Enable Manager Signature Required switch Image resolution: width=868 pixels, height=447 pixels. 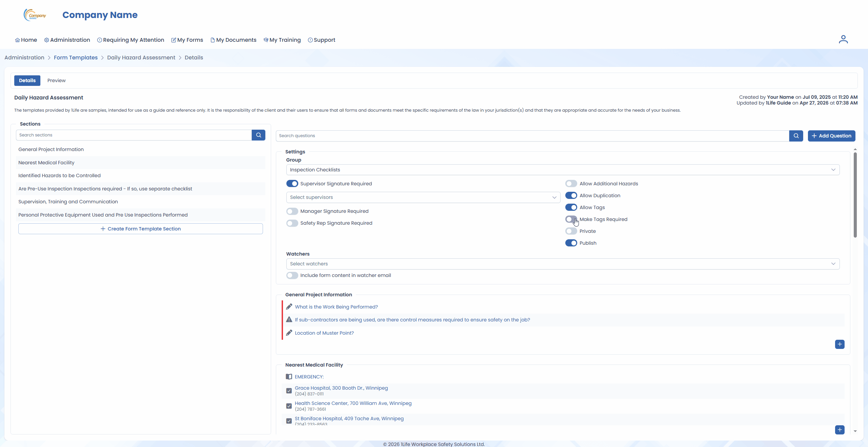[292, 211]
